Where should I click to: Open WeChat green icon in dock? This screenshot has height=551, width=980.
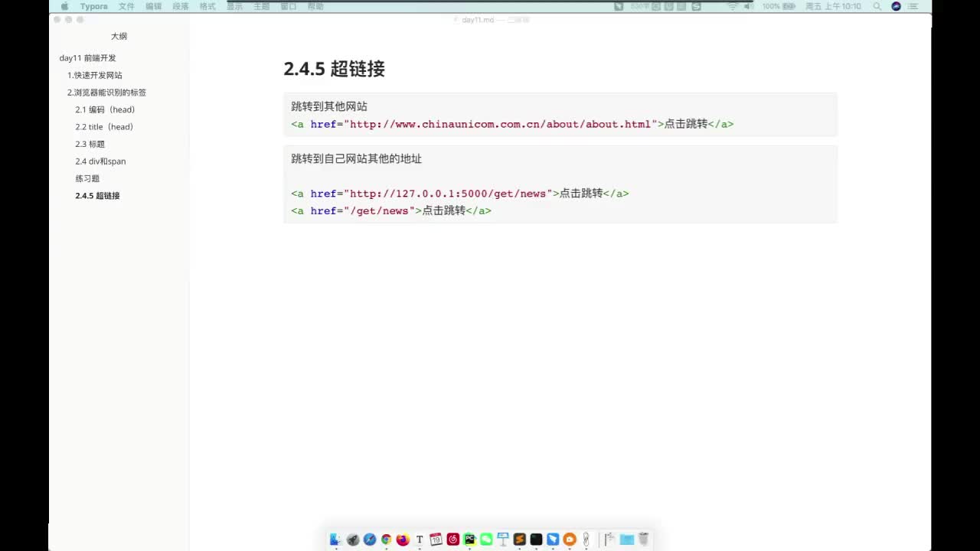486,540
